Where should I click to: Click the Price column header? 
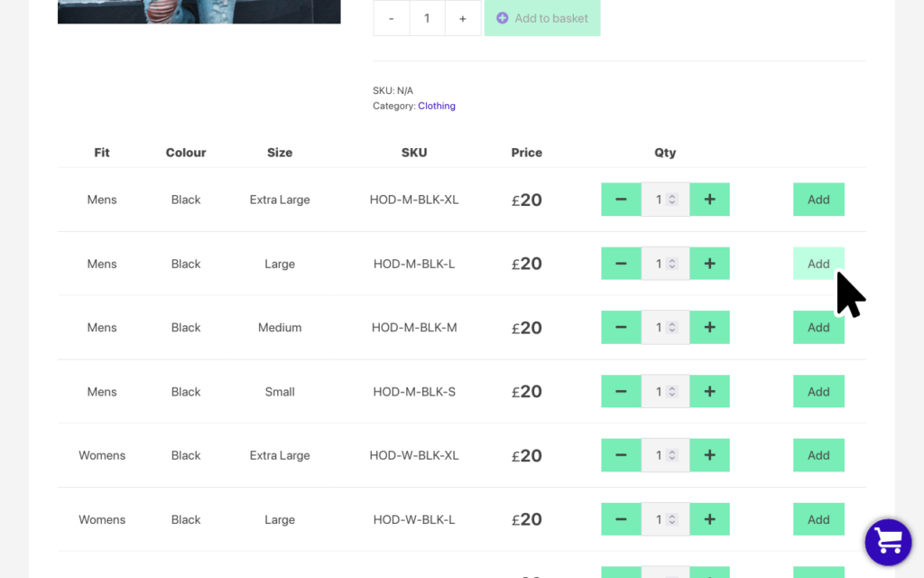pos(527,153)
